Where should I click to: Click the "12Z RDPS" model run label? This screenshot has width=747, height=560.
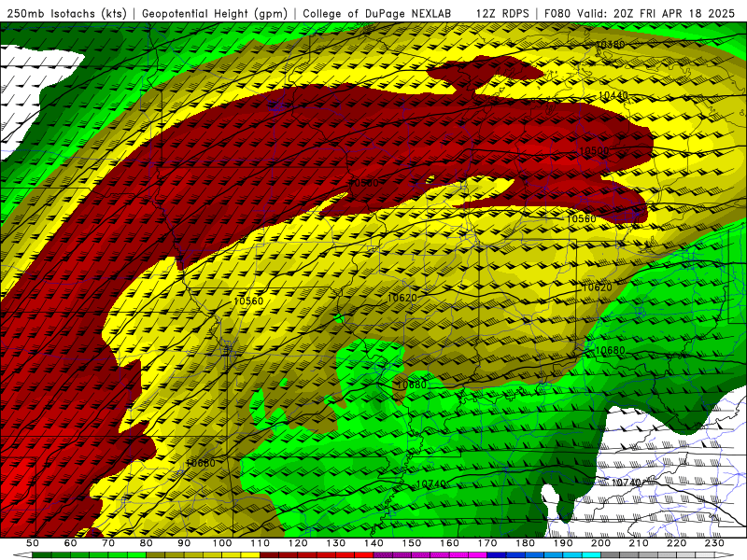click(x=502, y=13)
